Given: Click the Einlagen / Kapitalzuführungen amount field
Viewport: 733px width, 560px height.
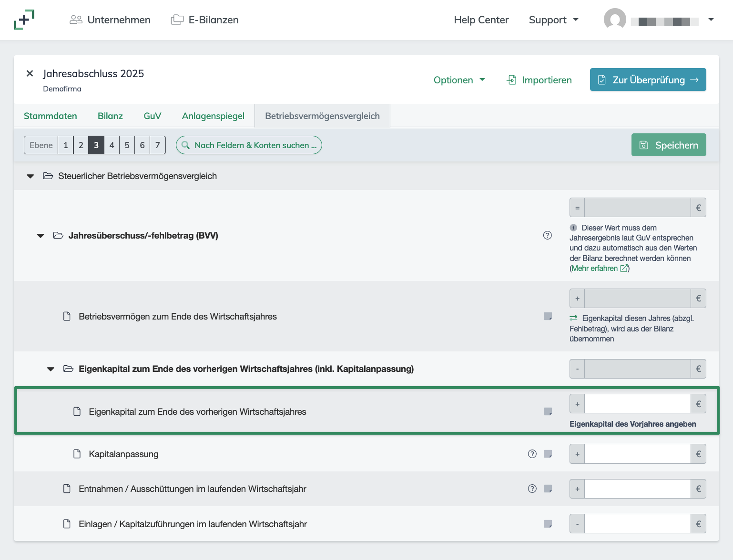Looking at the screenshot, I should pos(638,523).
